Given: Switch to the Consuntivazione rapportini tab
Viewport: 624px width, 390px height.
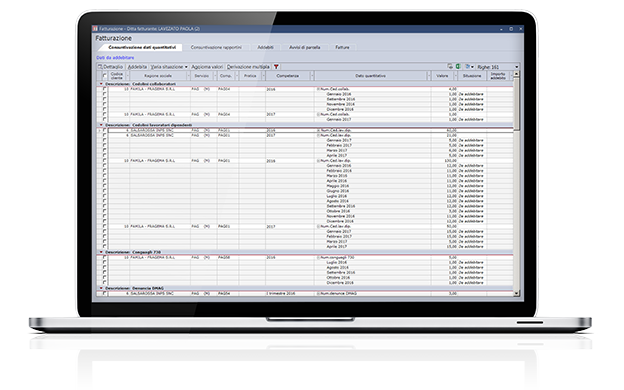Looking at the screenshot, I should click(216, 47).
